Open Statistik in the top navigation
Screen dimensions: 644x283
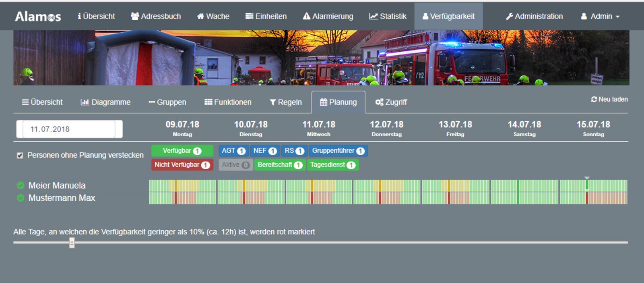click(388, 17)
